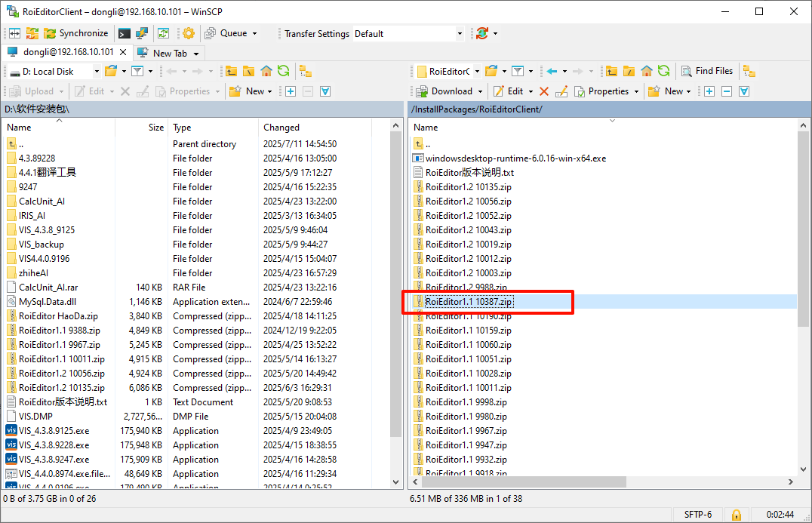Click remote panel Select Files plus icon

(x=709, y=91)
